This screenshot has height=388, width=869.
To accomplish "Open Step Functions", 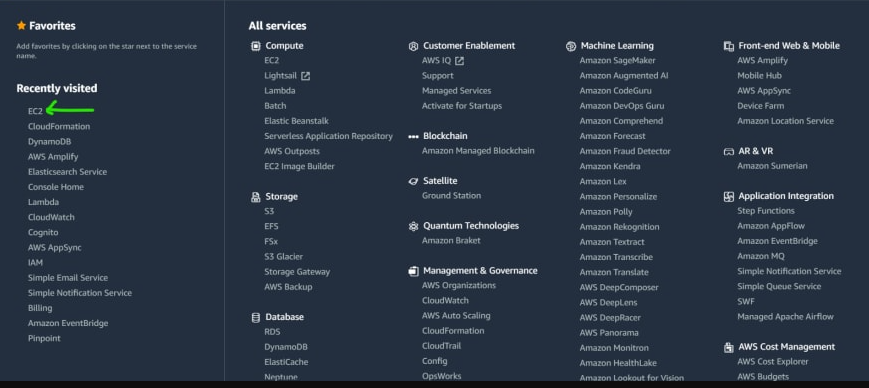I will tap(765, 211).
